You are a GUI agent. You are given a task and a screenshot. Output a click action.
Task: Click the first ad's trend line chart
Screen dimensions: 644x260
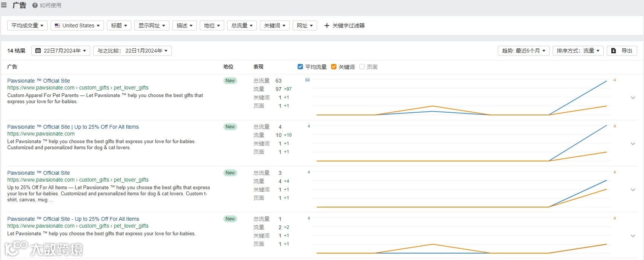(x=462, y=97)
